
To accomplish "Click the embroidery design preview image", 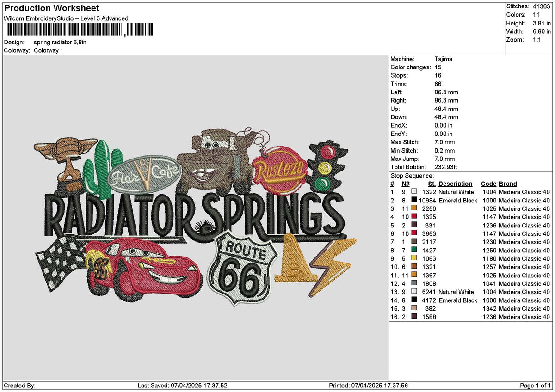I will [x=195, y=218].
